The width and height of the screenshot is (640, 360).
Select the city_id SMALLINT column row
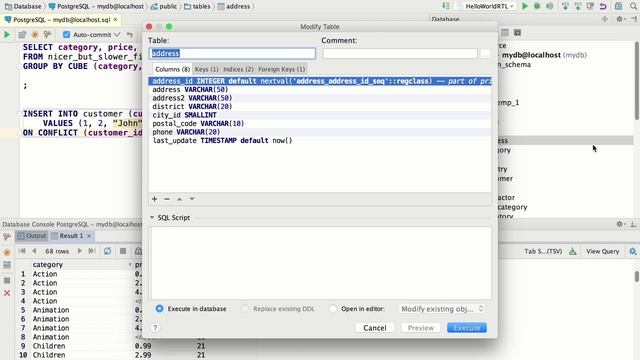coord(320,115)
